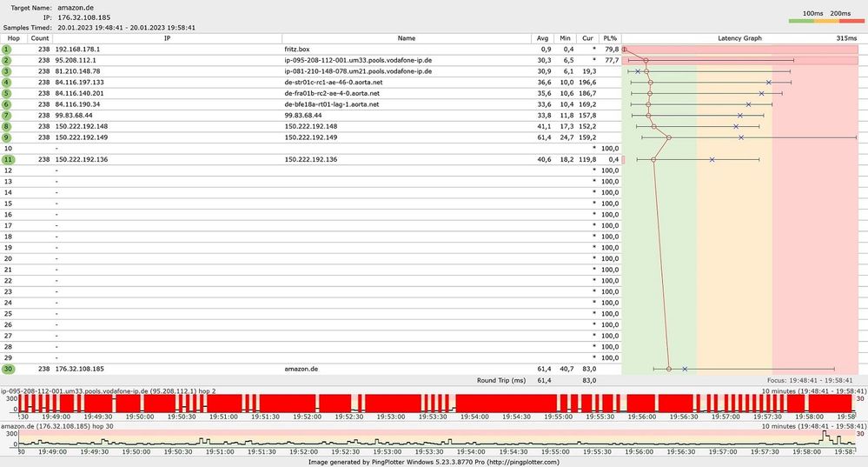Select IP 192.168.178.1

[x=77, y=50]
